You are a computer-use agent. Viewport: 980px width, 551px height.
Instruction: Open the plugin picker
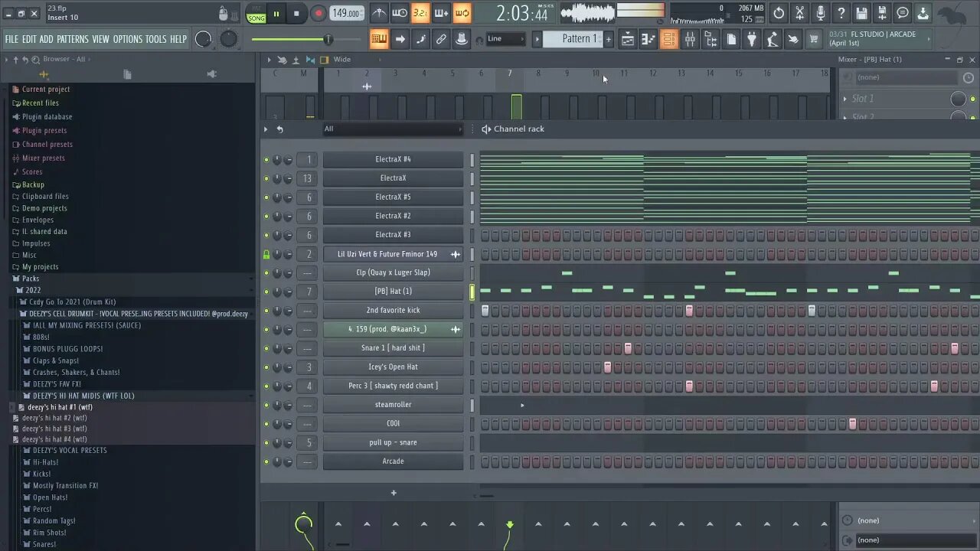[752, 39]
